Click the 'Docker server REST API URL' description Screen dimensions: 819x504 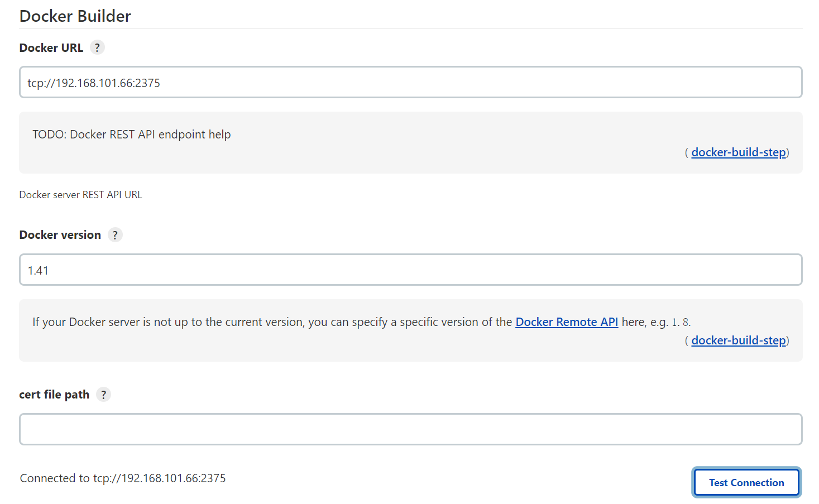(x=81, y=195)
